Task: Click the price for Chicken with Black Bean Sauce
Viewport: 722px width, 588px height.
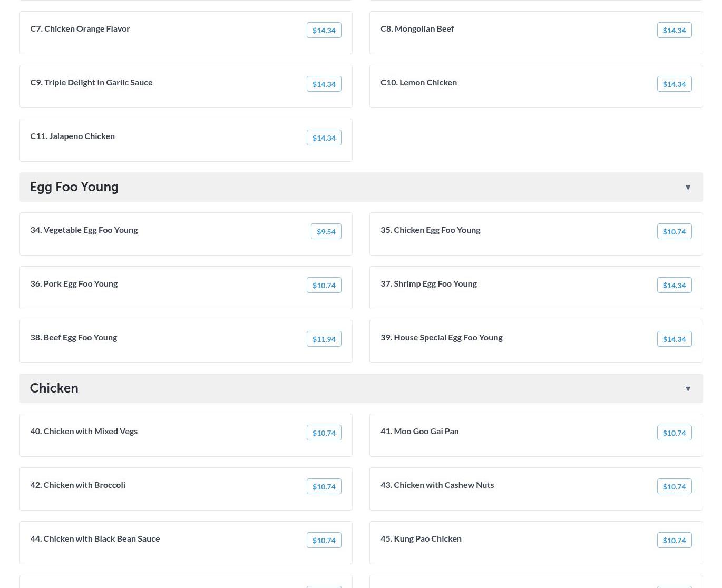Action: [x=324, y=540]
